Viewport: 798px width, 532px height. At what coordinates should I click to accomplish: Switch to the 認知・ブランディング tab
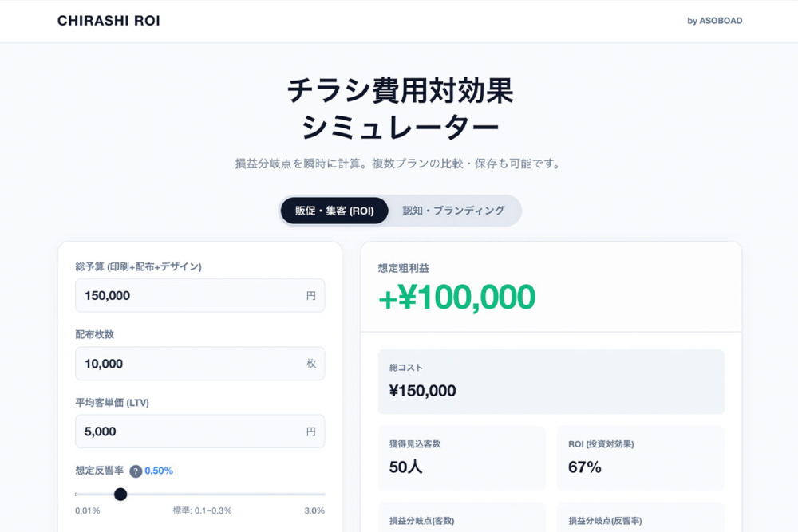pyautogui.click(x=453, y=211)
